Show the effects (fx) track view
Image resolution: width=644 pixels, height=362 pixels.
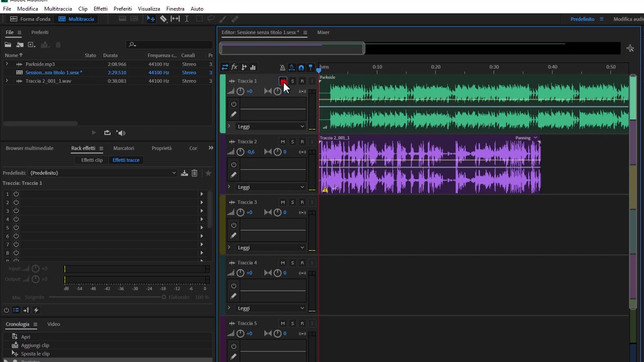point(234,67)
